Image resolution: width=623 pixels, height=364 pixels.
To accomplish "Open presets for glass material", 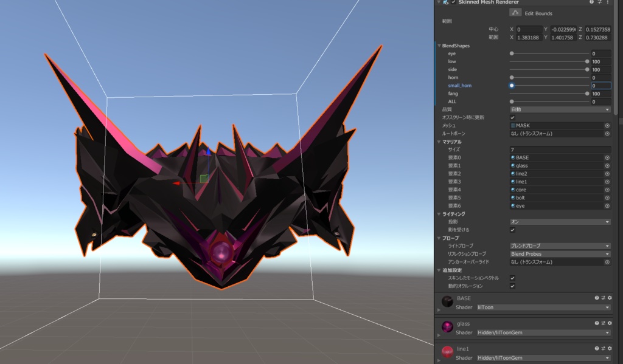I will tap(603, 323).
